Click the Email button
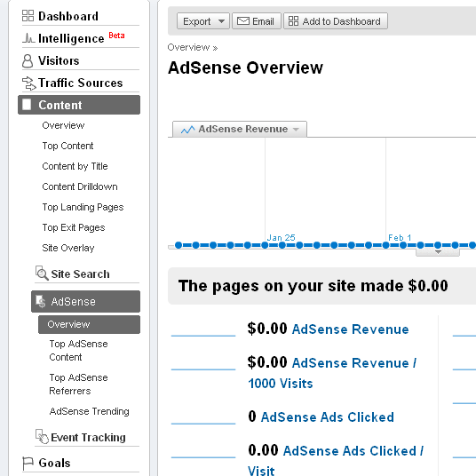 [x=257, y=21]
